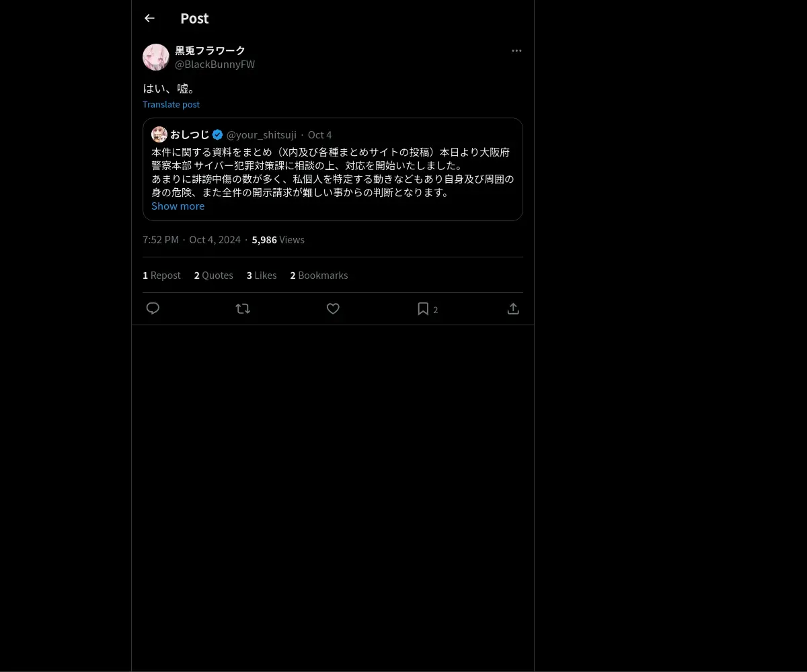Open the 2 Bookmarks count
The height and width of the screenshot is (672, 807).
coord(319,276)
